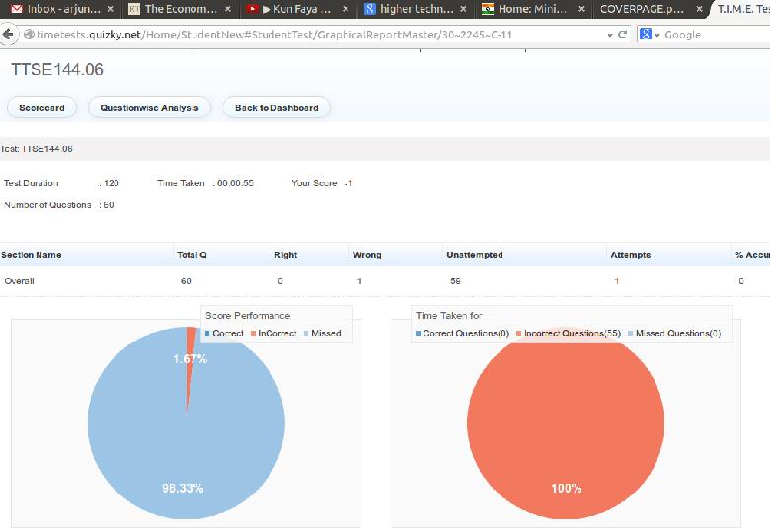The height and width of the screenshot is (532, 770).
Task: Go Back to Dashboard
Action: pos(276,107)
